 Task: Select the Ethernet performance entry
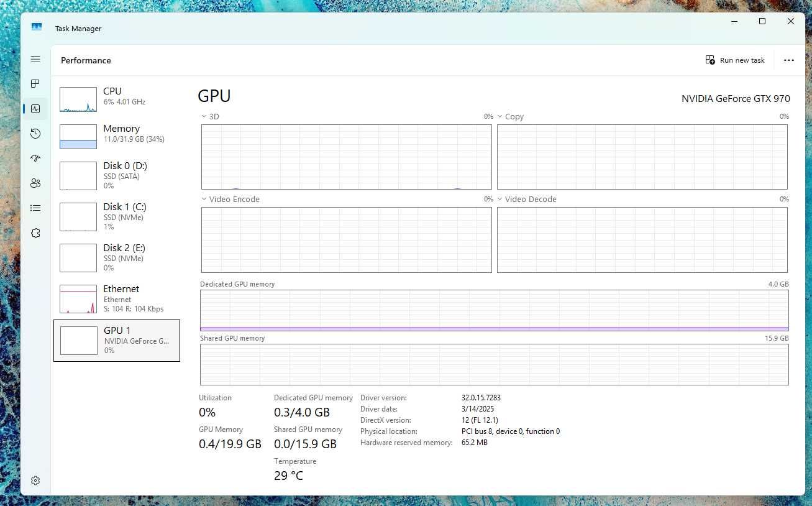click(x=117, y=299)
